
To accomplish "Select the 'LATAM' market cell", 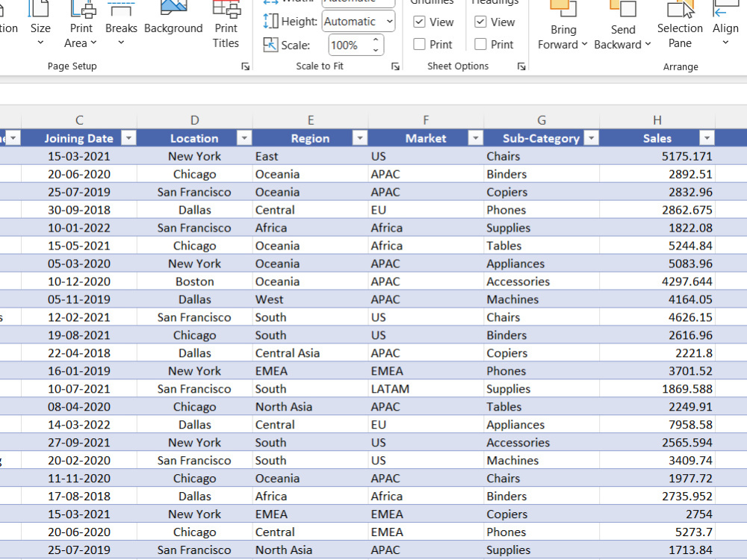I will click(426, 388).
